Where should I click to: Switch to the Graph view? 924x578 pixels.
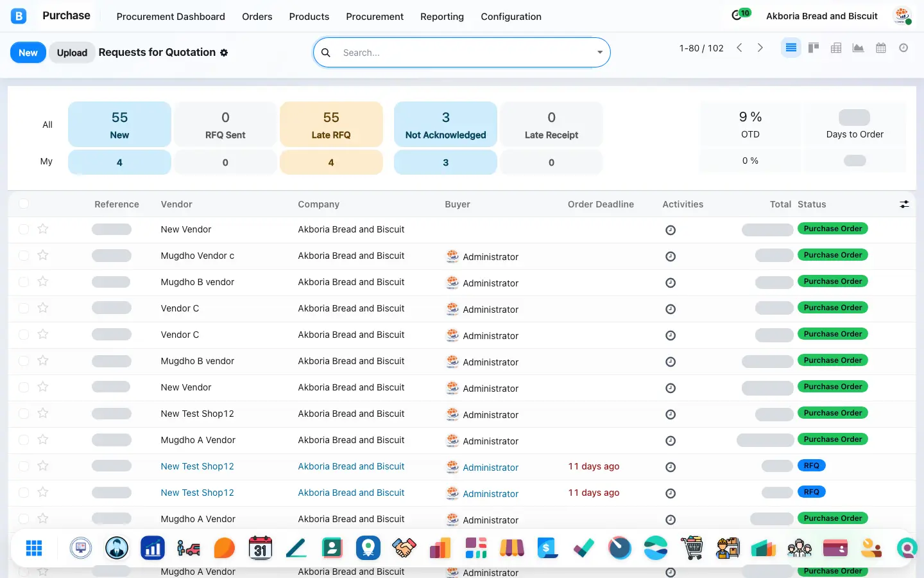coord(859,48)
